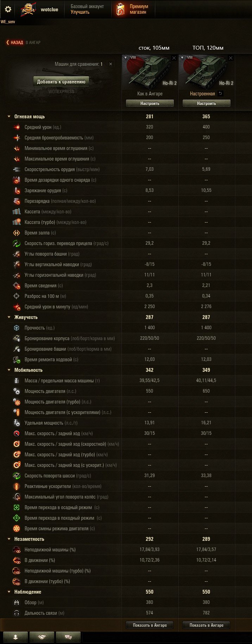Click the wotclue clan emblem icon
Image resolution: width=252 pixels, height=644 pixels.
coord(28,10)
